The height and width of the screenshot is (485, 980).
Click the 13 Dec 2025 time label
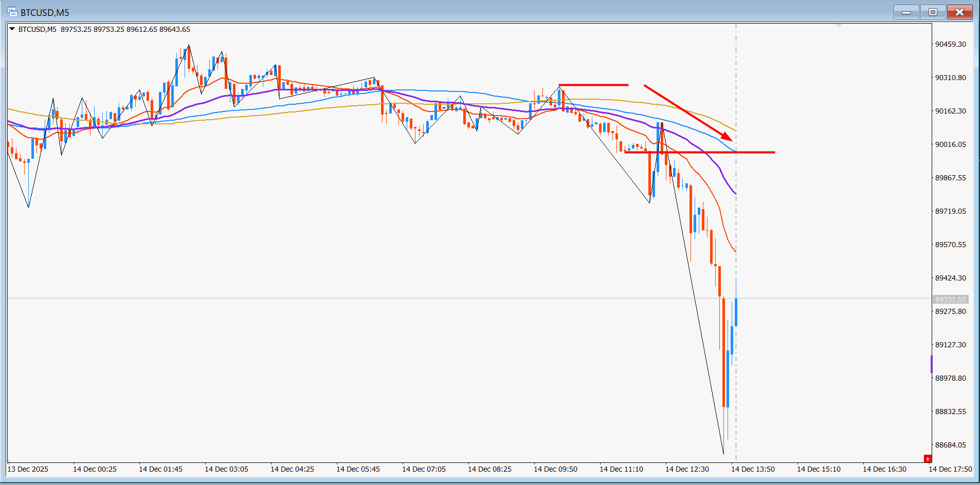tap(28, 469)
